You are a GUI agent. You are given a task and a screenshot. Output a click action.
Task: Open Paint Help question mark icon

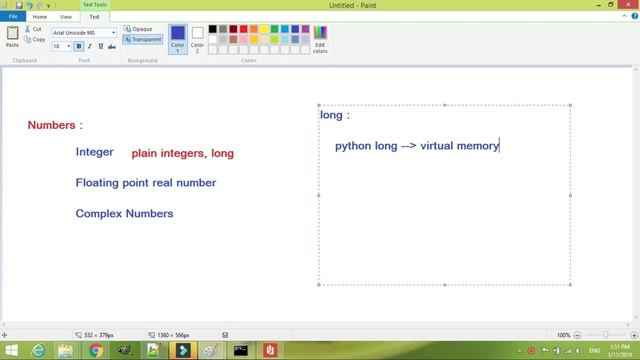point(635,16)
